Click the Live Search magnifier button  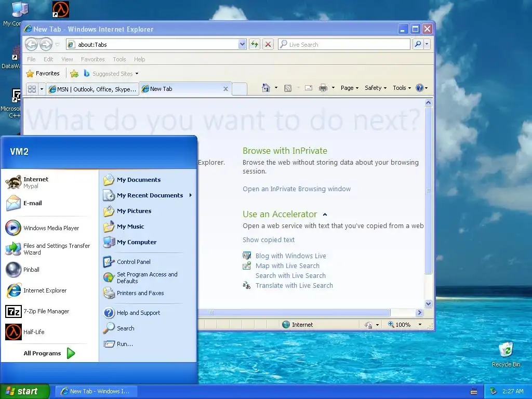click(x=418, y=44)
